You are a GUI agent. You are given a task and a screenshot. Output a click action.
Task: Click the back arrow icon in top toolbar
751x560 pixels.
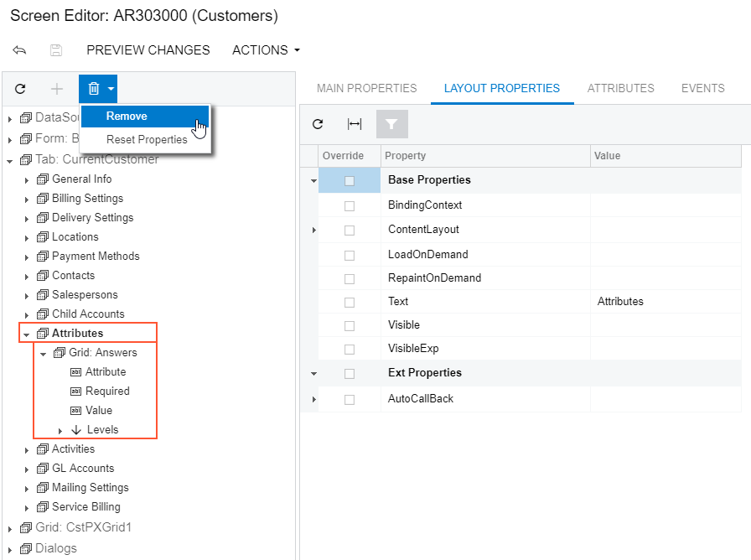(x=19, y=50)
